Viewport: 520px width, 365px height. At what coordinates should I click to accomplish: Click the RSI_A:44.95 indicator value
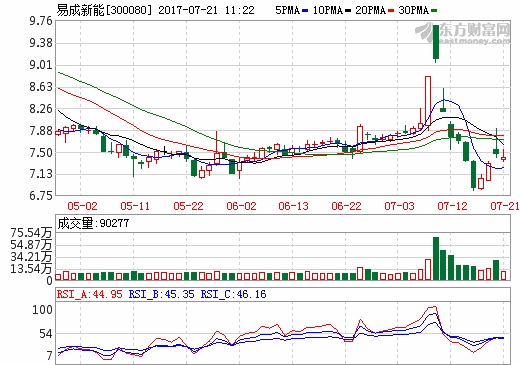(x=90, y=294)
